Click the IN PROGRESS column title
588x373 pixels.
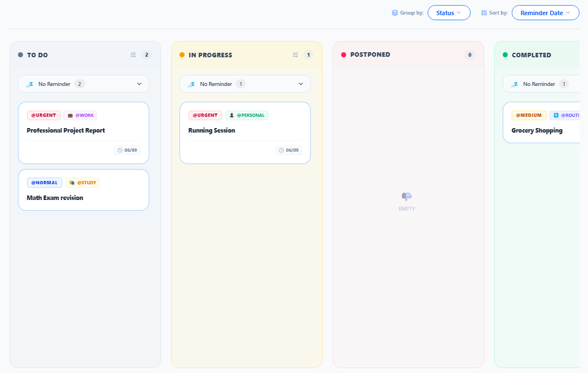(x=210, y=55)
